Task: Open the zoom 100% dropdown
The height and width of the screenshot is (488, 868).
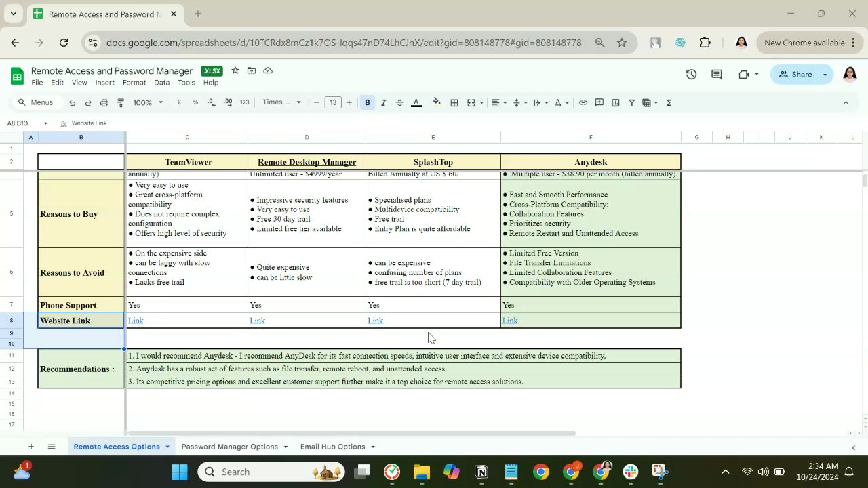Action: pyautogui.click(x=148, y=103)
